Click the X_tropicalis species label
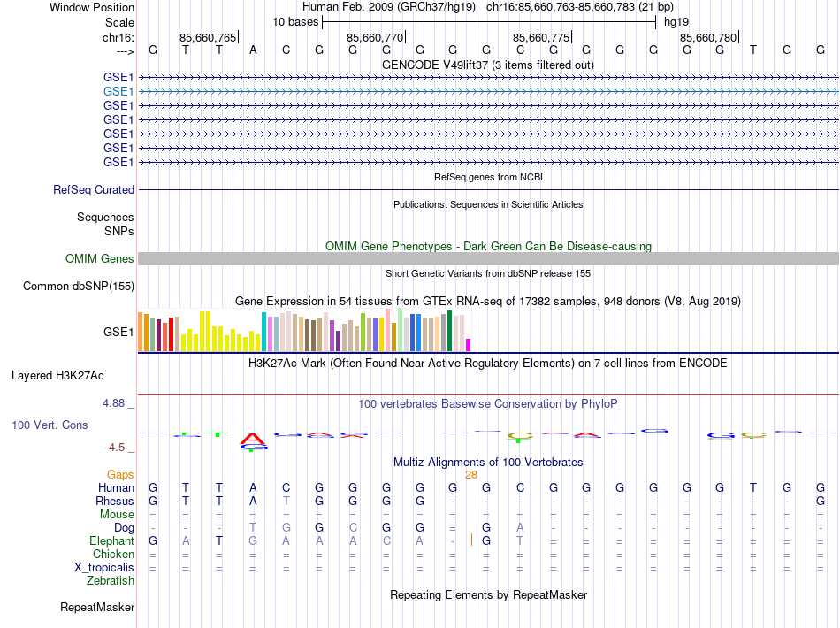Viewport: 840px width, 628px height. click(104, 568)
